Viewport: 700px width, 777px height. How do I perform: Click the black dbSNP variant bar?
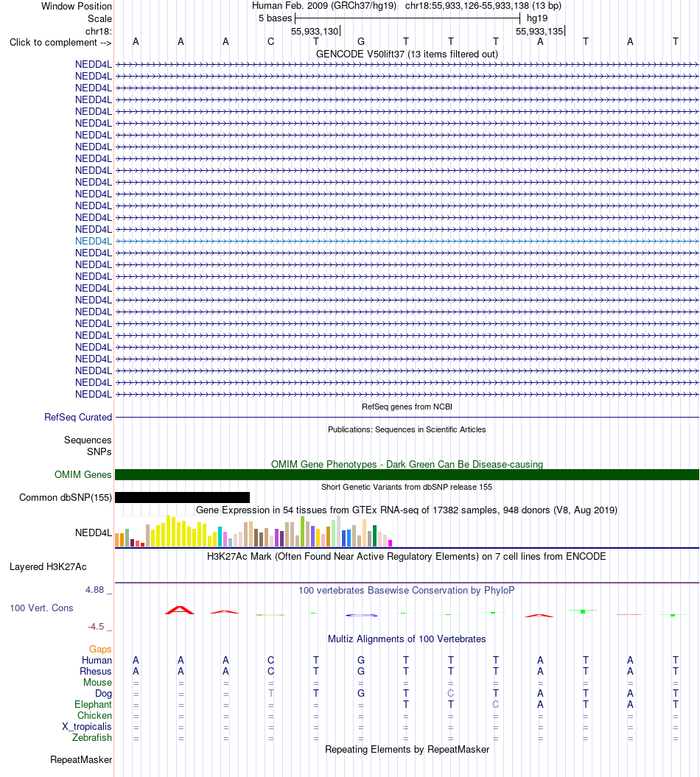click(183, 498)
